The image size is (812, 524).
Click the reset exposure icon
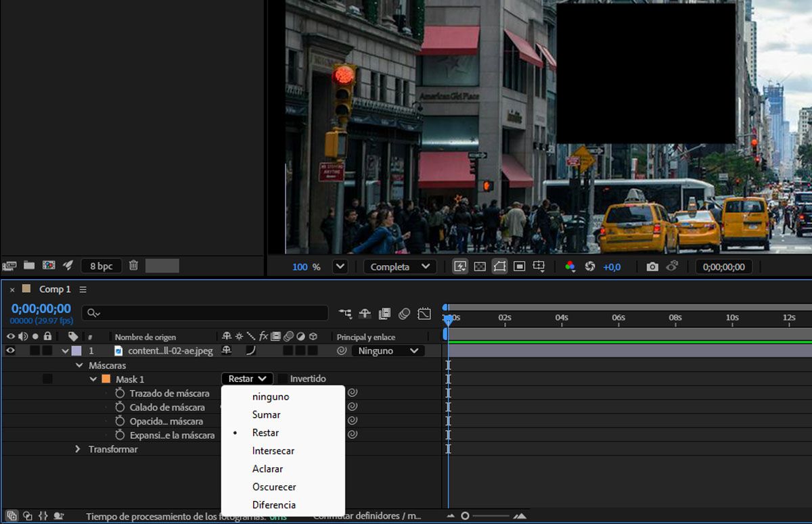tap(590, 267)
